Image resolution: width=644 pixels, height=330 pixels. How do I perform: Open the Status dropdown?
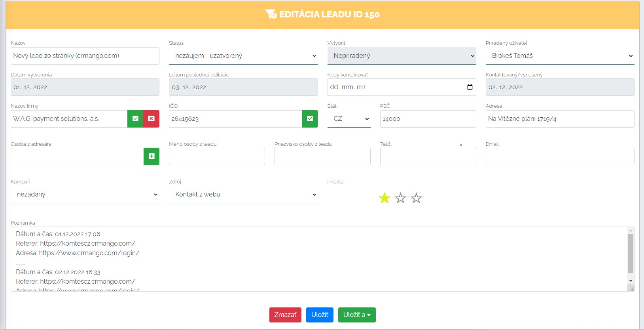[x=243, y=56]
